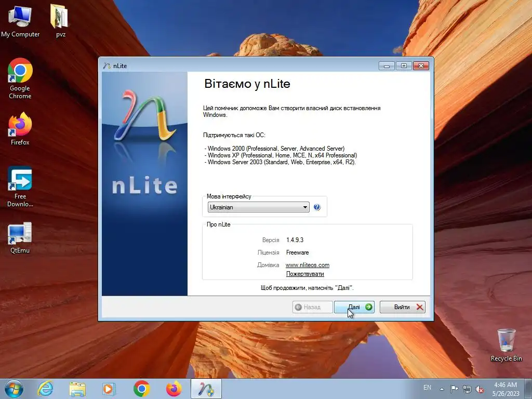Click the nLite title bar icon
The image size is (532, 399).
click(x=107, y=66)
